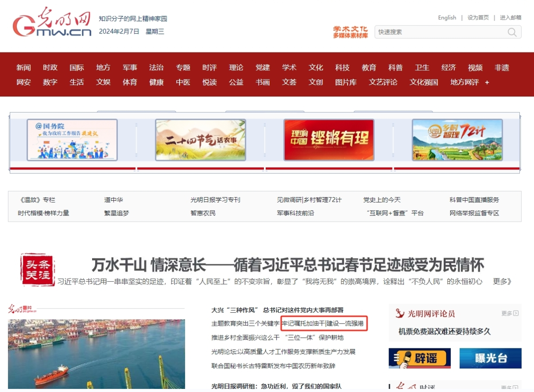Click the 光明图片 logo above the photo
The height and width of the screenshot is (392, 534).
tap(23, 309)
